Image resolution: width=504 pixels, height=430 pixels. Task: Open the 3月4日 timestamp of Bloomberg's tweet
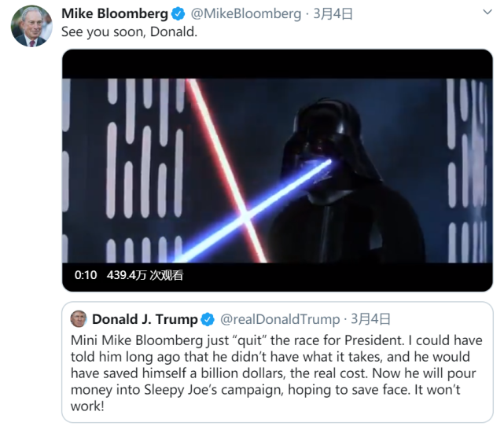333,14
